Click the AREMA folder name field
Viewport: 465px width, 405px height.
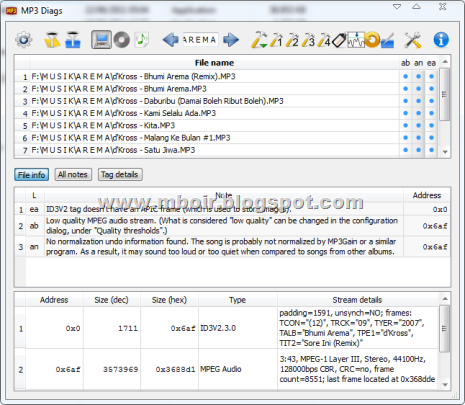pos(200,40)
